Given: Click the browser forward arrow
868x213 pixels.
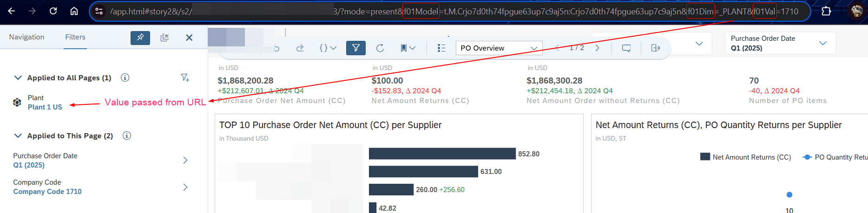Looking at the screenshot, I should pos(32,11).
